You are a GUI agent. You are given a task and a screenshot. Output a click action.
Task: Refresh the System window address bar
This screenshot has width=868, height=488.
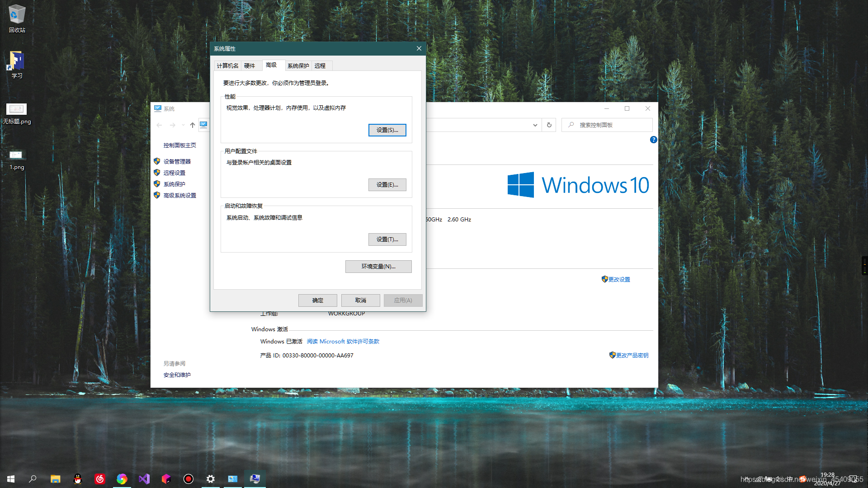point(549,125)
